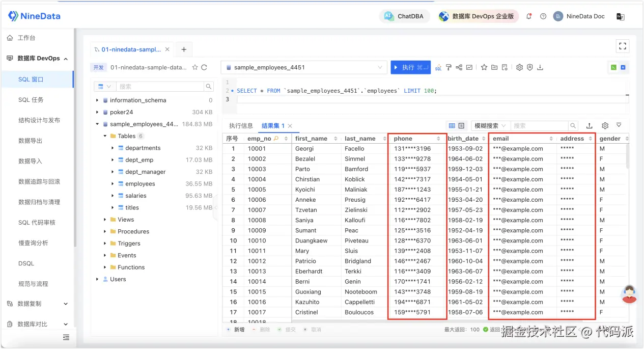Click the star icon in SQL toolbar
The image size is (644, 349).
click(484, 67)
